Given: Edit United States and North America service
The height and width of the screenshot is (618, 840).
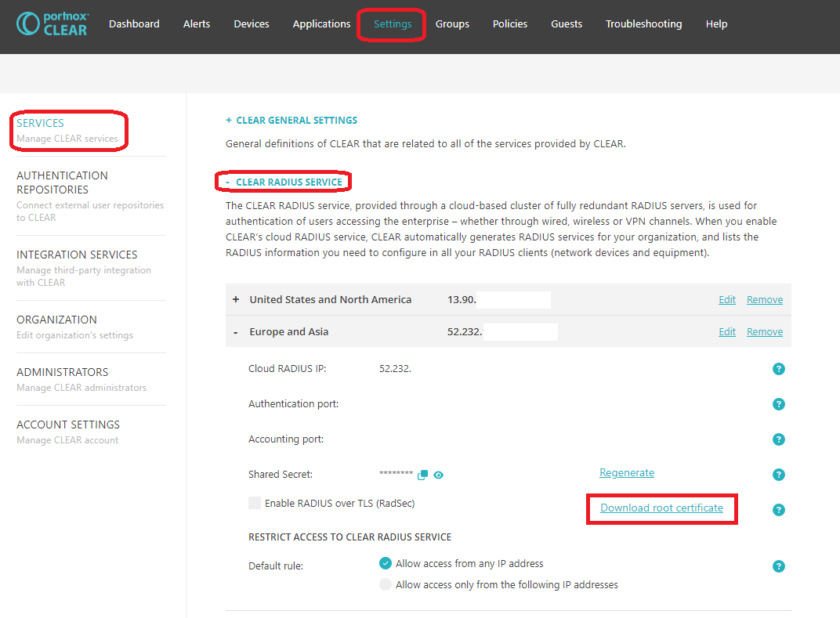Looking at the screenshot, I should pos(727,299).
